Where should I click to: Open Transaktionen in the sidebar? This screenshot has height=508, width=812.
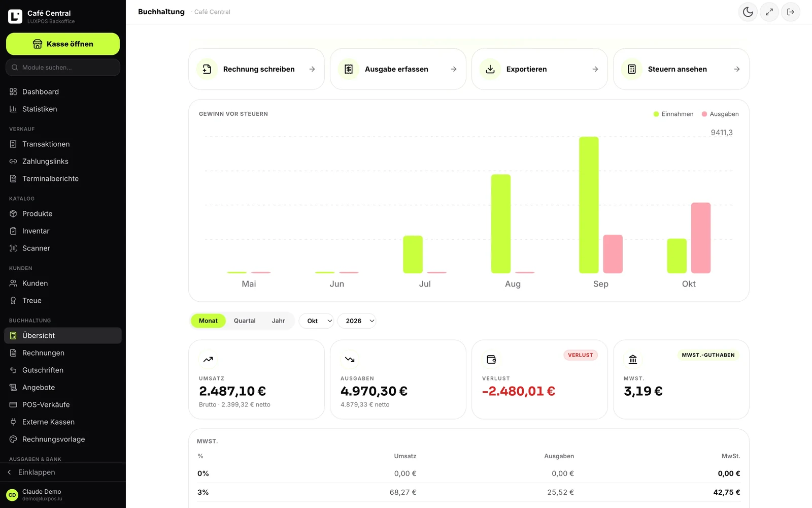click(x=63, y=144)
